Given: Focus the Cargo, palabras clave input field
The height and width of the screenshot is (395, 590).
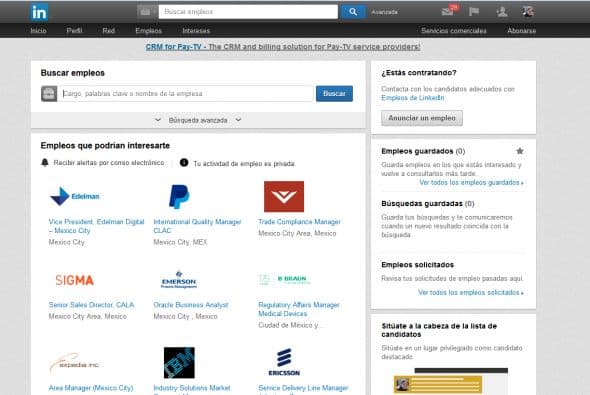Looking at the screenshot, I should 186,94.
